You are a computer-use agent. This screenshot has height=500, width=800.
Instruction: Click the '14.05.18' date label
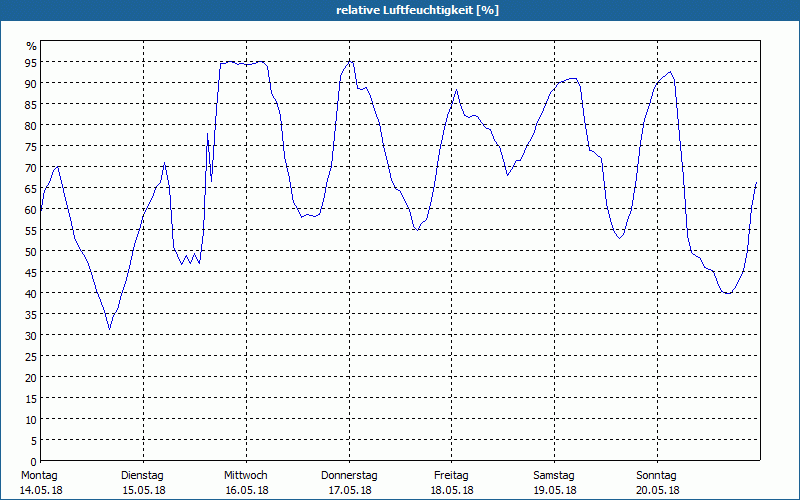[41, 490]
